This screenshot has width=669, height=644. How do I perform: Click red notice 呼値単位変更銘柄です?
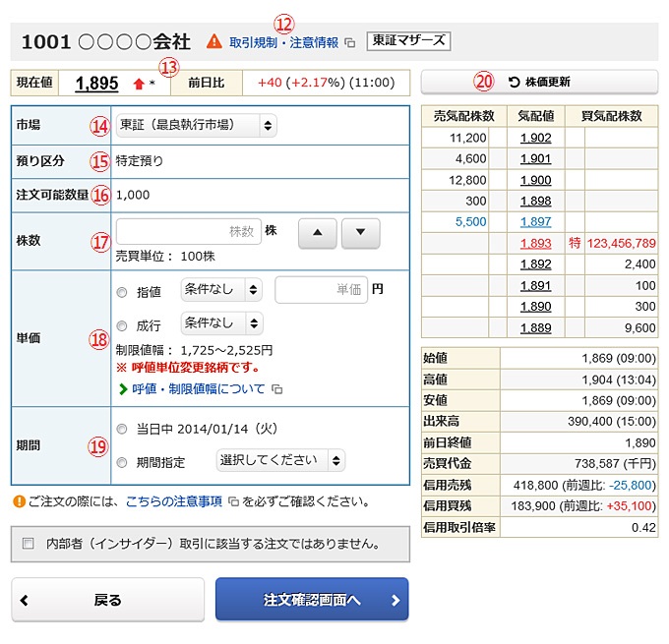pos(189,368)
